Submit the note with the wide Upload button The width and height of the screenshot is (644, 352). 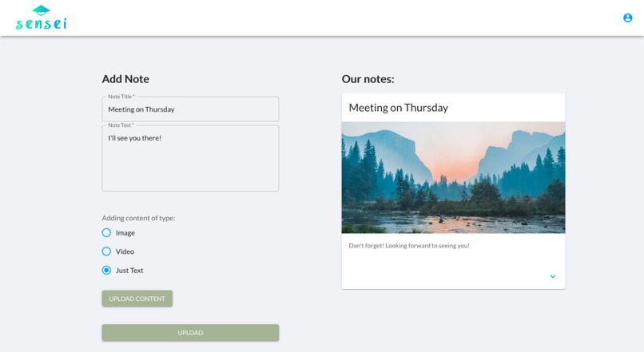191,333
